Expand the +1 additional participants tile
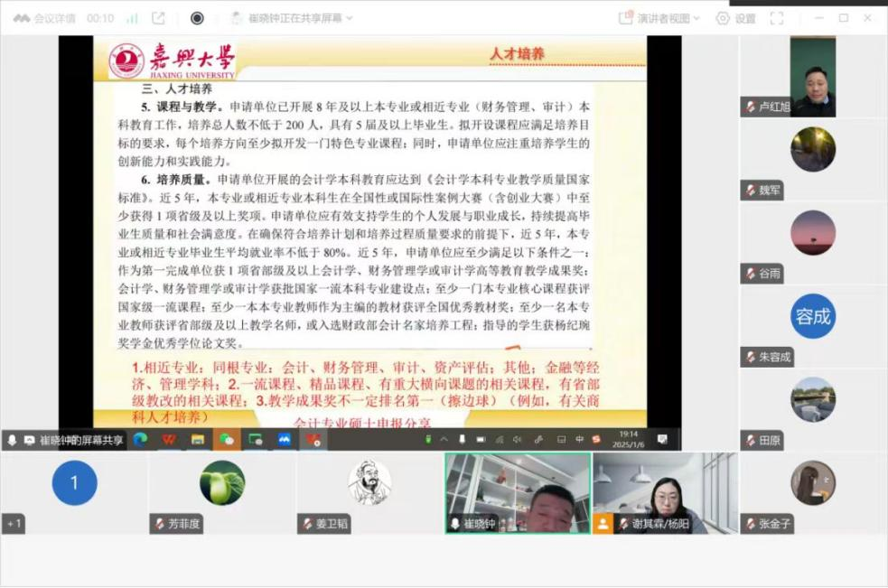This screenshot has height=588, width=888. 14,524
